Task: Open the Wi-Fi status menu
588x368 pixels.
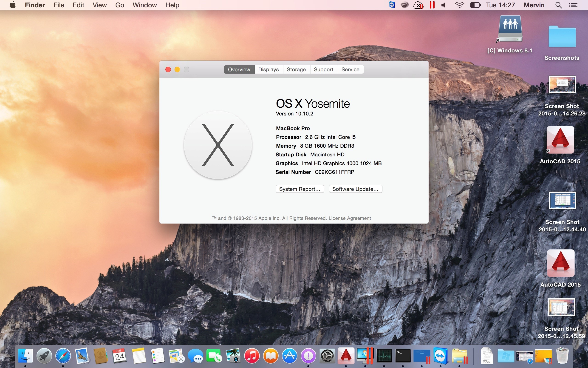Action: pos(459,5)
